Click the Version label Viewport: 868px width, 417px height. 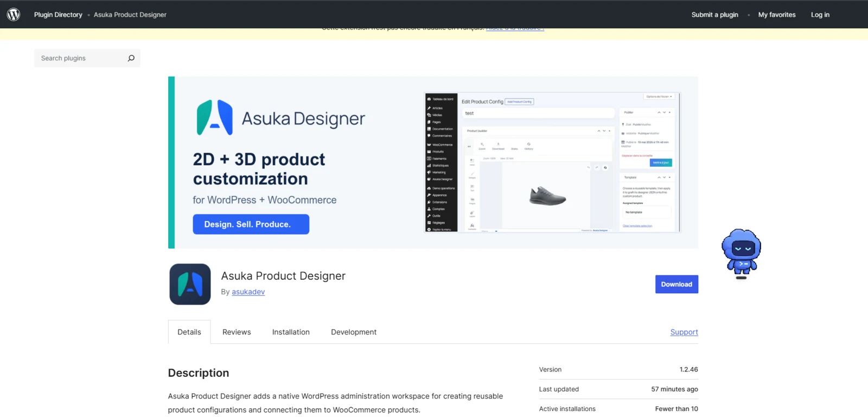tap(550, 369)
